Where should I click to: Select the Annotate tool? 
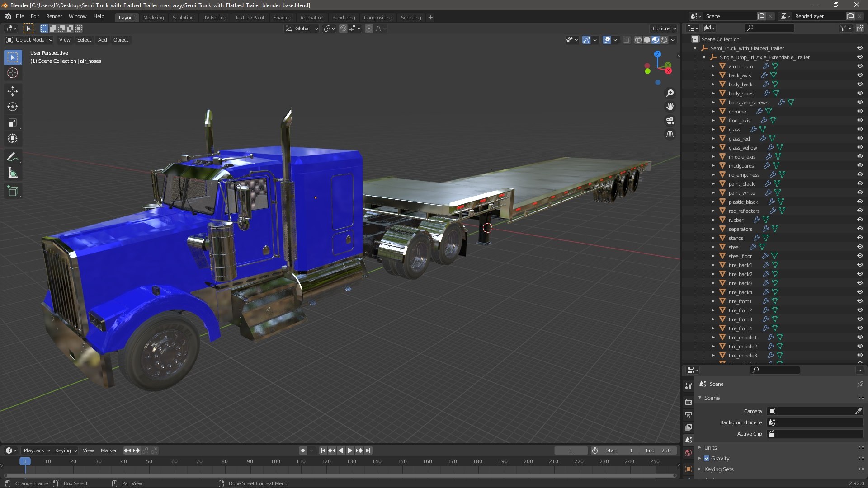(13, 157)
